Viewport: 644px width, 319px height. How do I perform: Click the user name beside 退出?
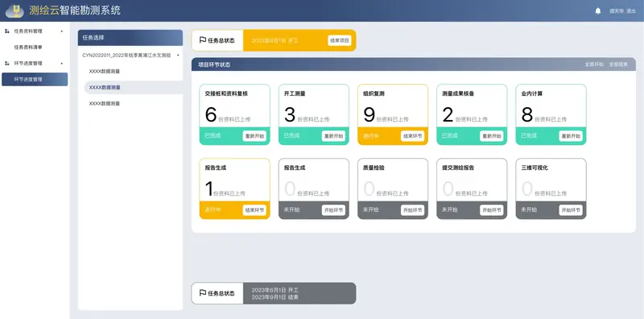click(x=617, y=11)
